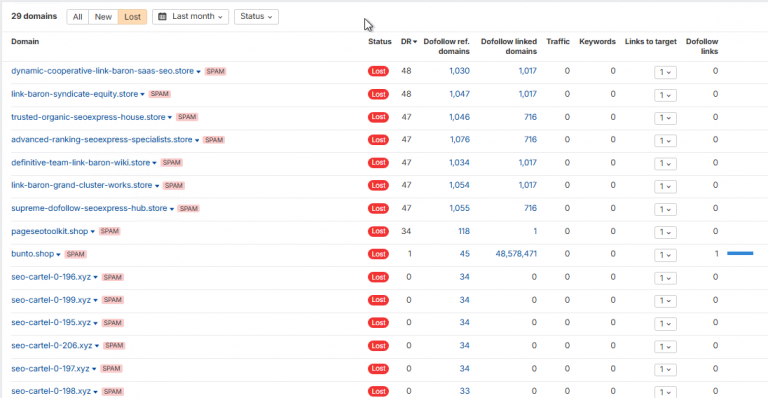This screenshot has width=768, height=398.
Task: Open advanced-ranking-seoexpress-specialists.store link
Action: pos(102,140)
